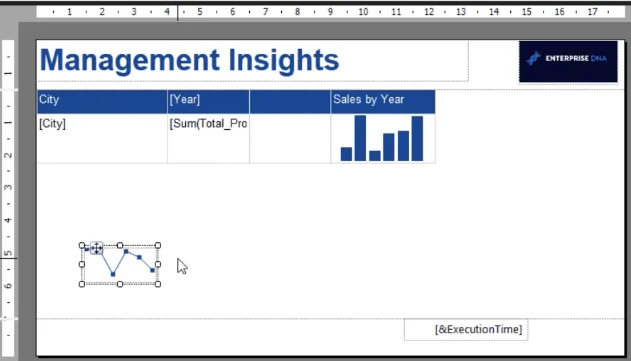Click the Enterprise DNA logo image
The width and height of the screenshot is (631, 361).
tap(568, 62)
